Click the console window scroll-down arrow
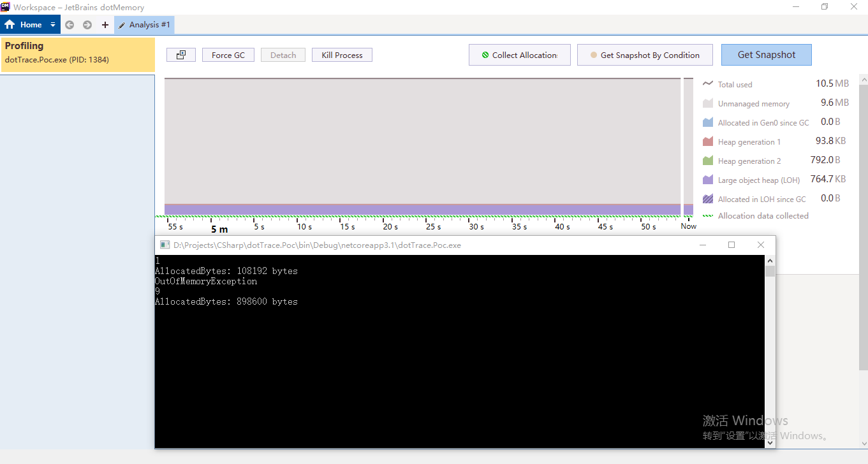 click(x=770, y=442)
